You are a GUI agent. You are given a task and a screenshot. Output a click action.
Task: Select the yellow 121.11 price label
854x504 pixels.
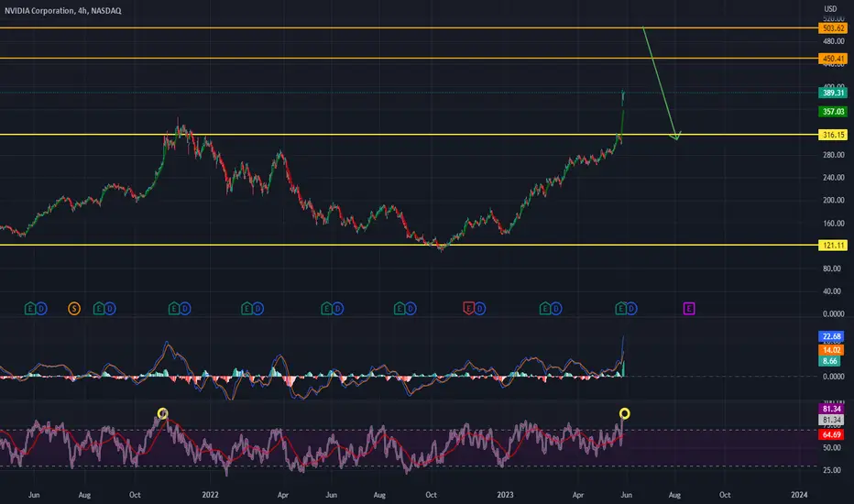click(833, 246)
